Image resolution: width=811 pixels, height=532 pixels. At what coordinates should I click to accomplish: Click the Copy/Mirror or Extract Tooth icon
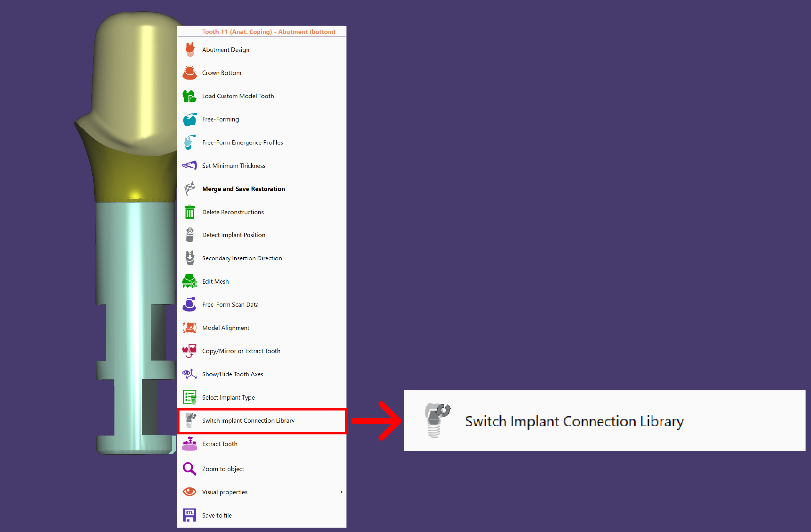(x=190, y=351)
